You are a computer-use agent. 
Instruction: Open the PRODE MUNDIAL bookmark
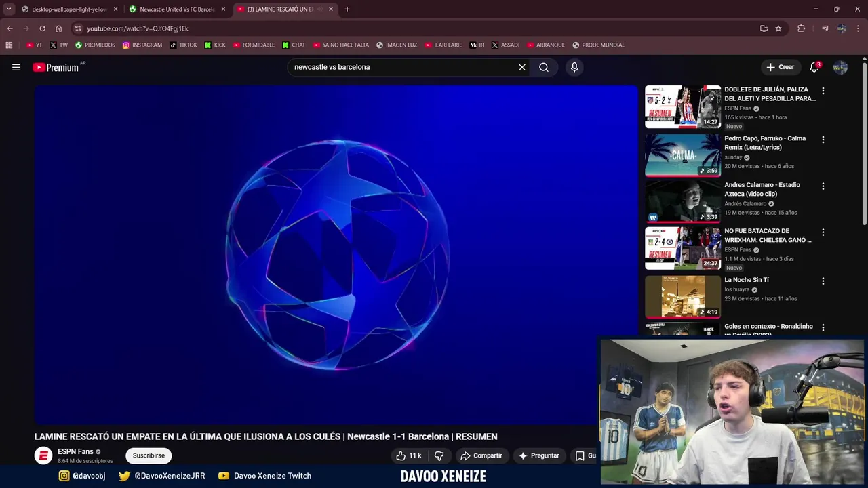(x=598, y=45)
